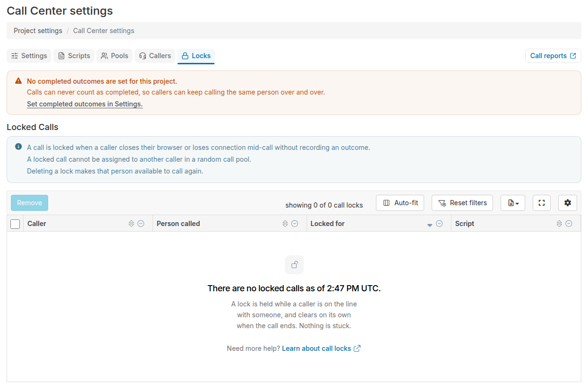Tick the select-all checkbox in table header
Screen dimensions: 588x383
click(15, 224)
